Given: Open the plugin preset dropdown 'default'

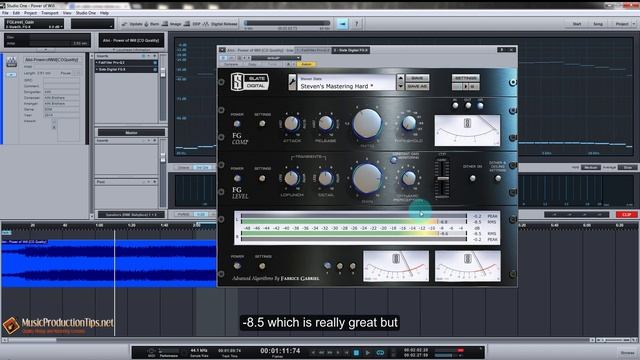Looking at the screenshot, I should pos(276,58).
